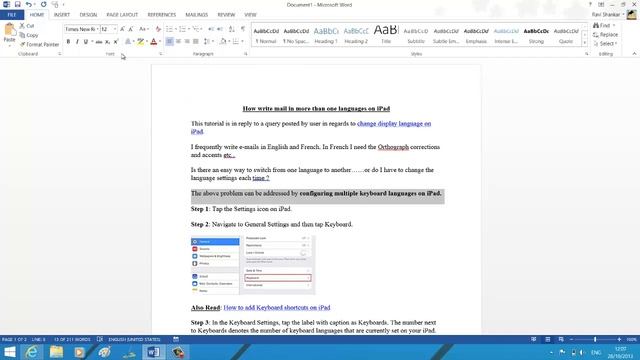Toggle Strikethrough formatting
640x360 pixels.
point(99,42)
